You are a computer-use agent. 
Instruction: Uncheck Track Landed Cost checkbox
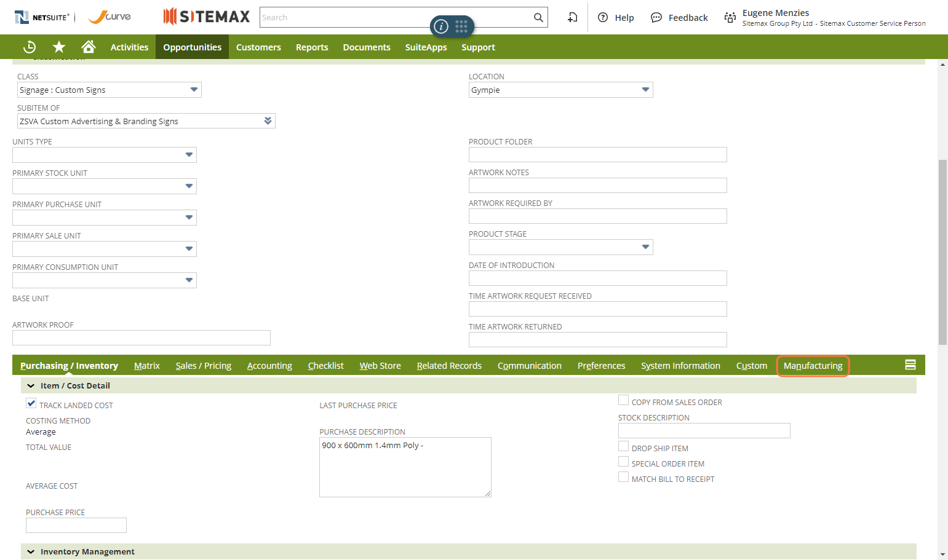tap(31, 403)
